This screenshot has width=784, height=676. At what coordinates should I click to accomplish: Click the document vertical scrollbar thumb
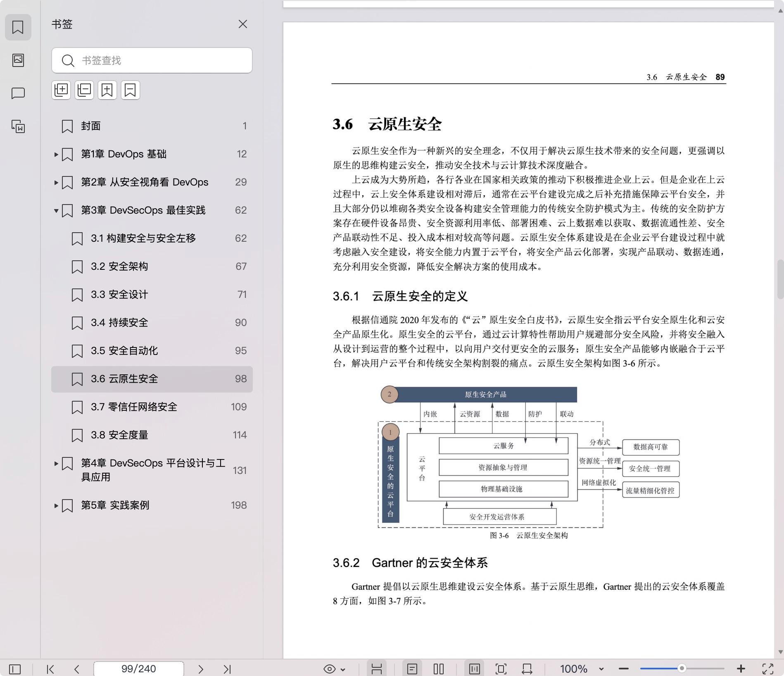pos(780,279)
